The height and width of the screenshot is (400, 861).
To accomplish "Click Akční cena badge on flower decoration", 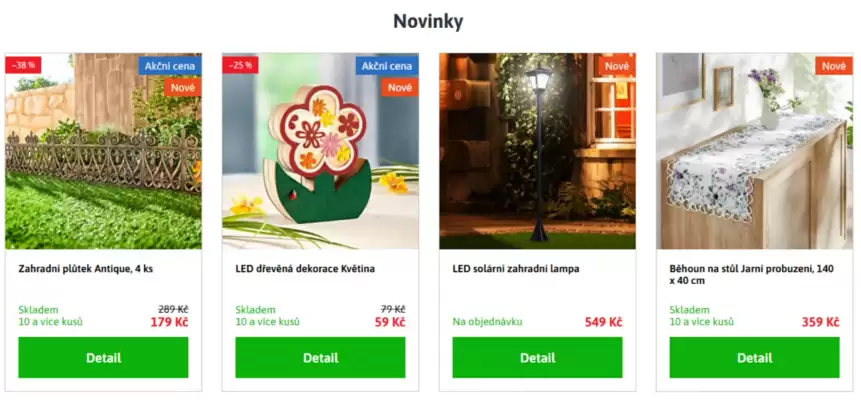I will (387, 66).
